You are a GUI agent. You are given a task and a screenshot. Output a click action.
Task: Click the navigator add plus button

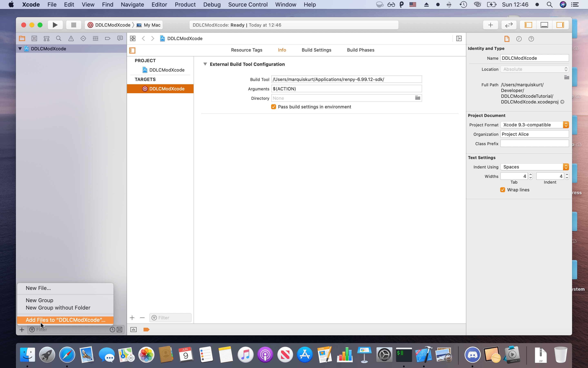pos(22,330)
